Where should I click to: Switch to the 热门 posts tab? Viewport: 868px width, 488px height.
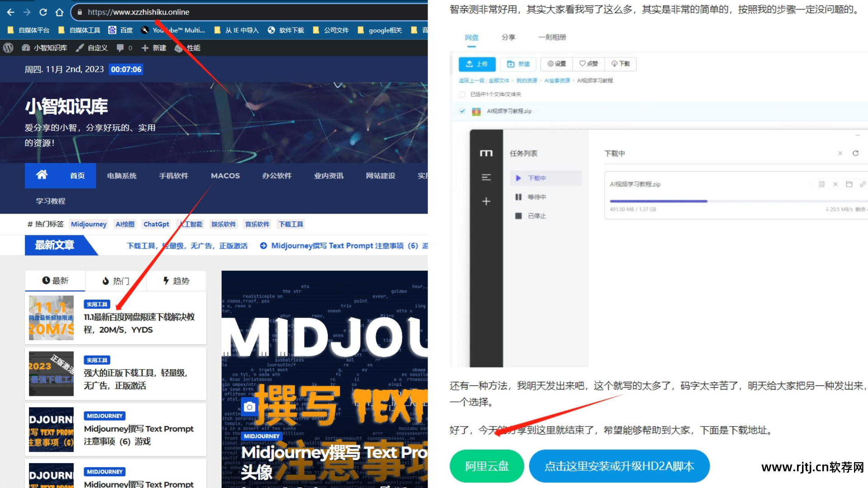click(116, 281)
